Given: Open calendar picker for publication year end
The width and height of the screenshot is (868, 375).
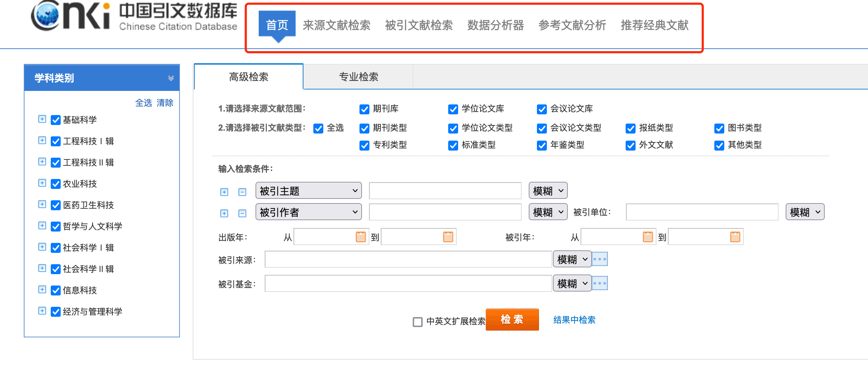Looking at the screenshot, I should click(448, 237).
